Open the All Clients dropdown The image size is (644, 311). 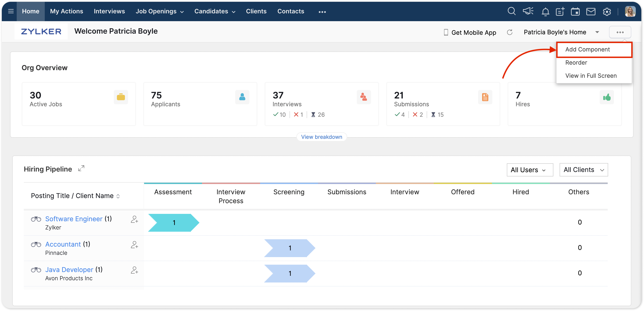coord(583,170)
